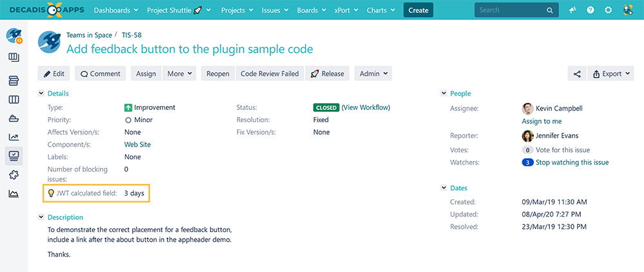The image size is (644, 272).
Task: Click the '3 days' calculated field value
Action: tap(135, 194)
